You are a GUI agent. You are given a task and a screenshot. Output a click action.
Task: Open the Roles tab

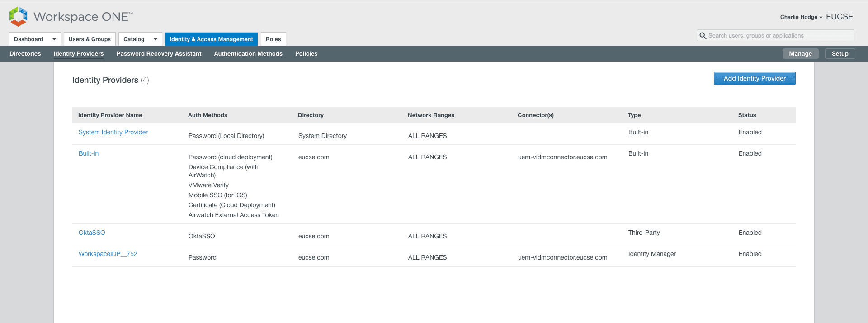pyautogui.click(x=274, y=39)
